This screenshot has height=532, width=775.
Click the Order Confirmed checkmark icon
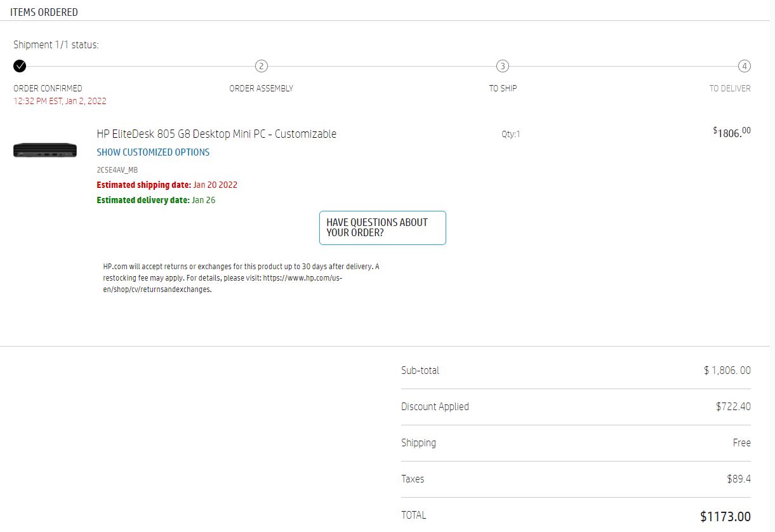tap(20, 66)
